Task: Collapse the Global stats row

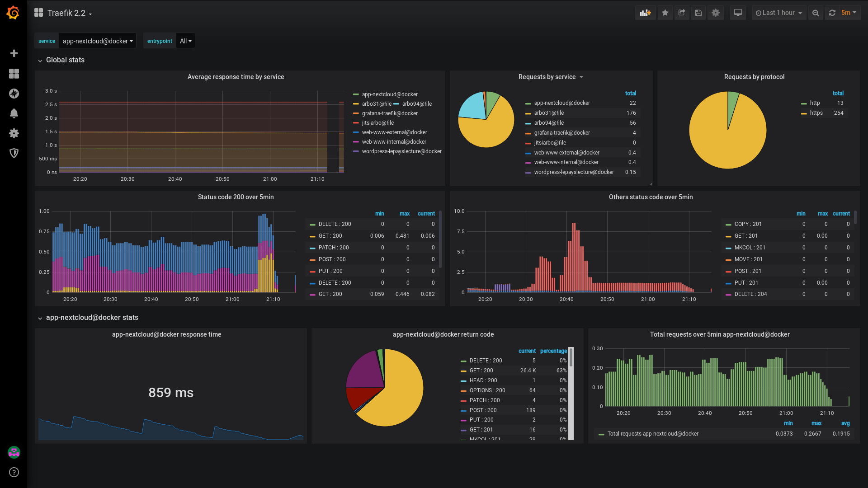Action: click(65, 60)
